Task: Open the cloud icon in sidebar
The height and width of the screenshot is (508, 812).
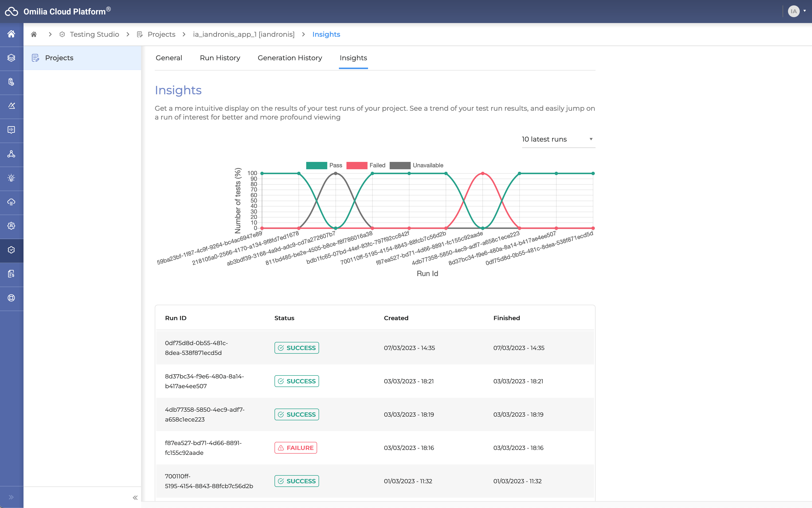Action: coord(12,202)
